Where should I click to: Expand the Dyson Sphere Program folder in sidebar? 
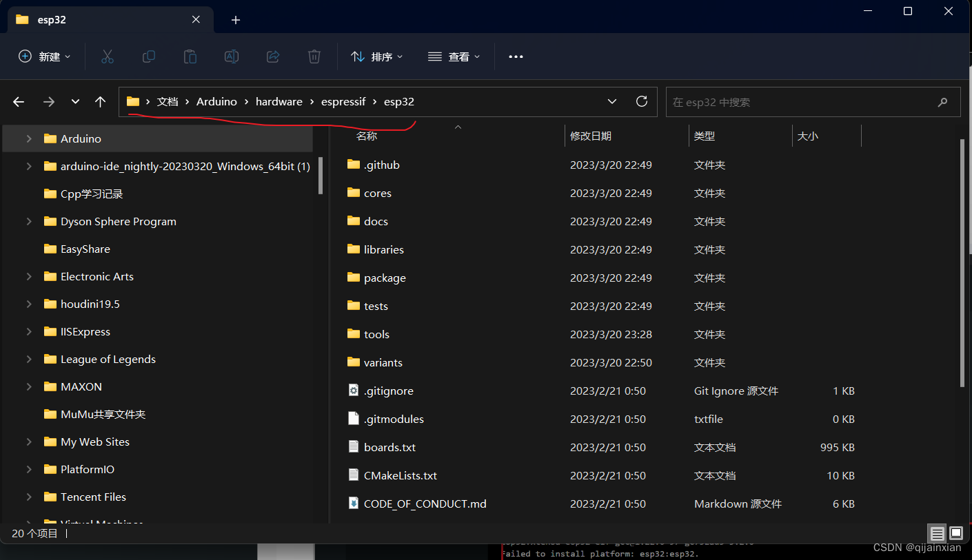coord(29,221)
